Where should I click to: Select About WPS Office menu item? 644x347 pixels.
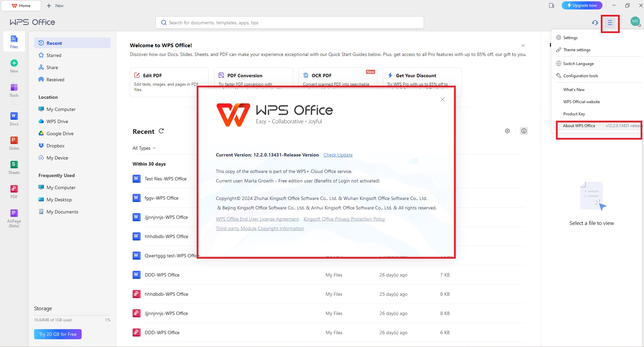tap(579, 125)
